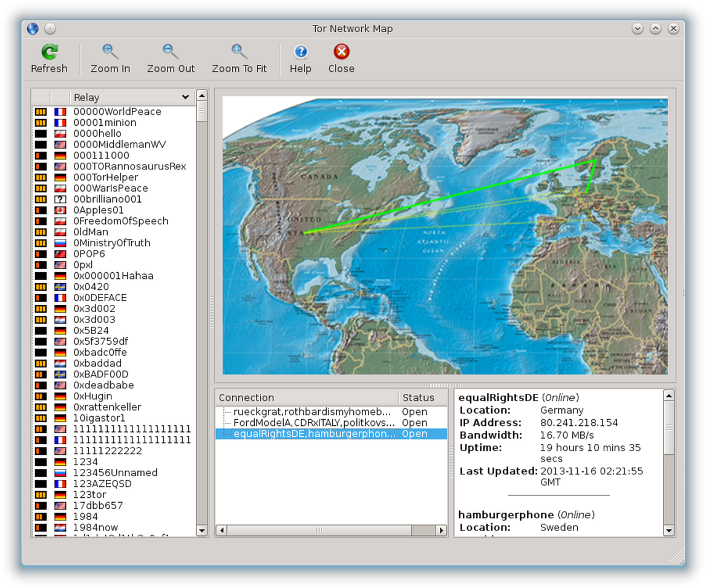Screen dimensions: 706x588
Task: Click the relay list scrollbar thumb
Action: (x=201, y=111)
